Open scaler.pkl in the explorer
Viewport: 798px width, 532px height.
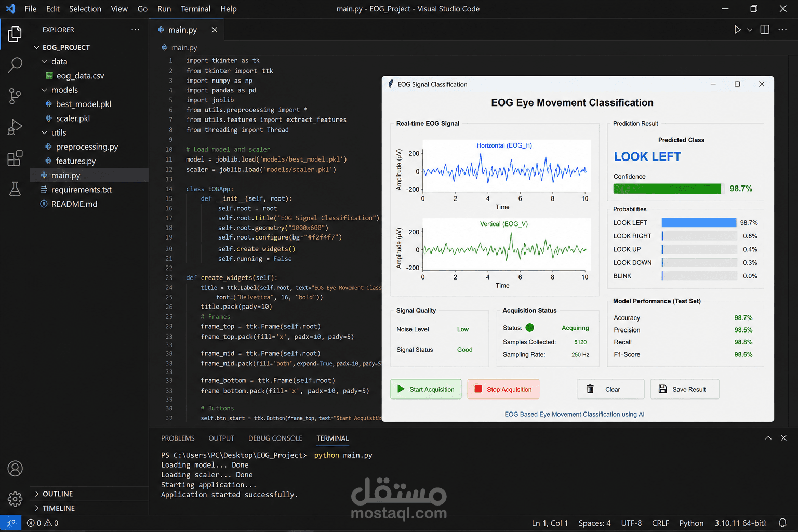[x=73, y=118]
